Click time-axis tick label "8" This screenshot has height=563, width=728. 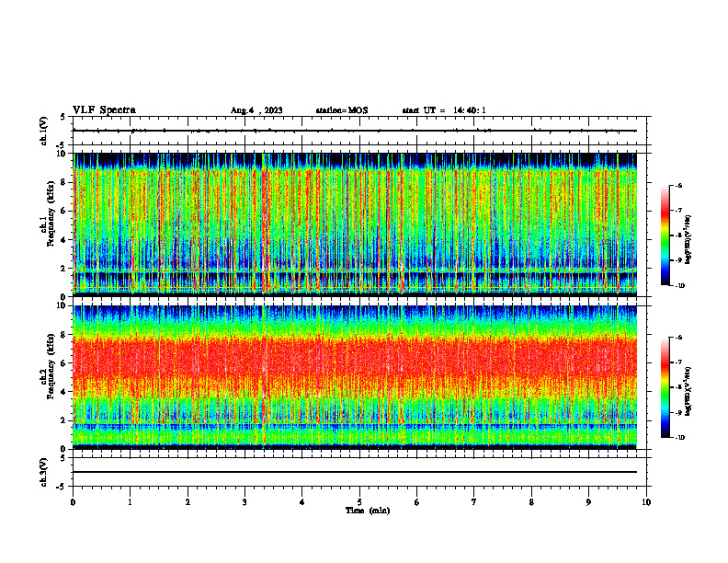[x=531, y=502]
